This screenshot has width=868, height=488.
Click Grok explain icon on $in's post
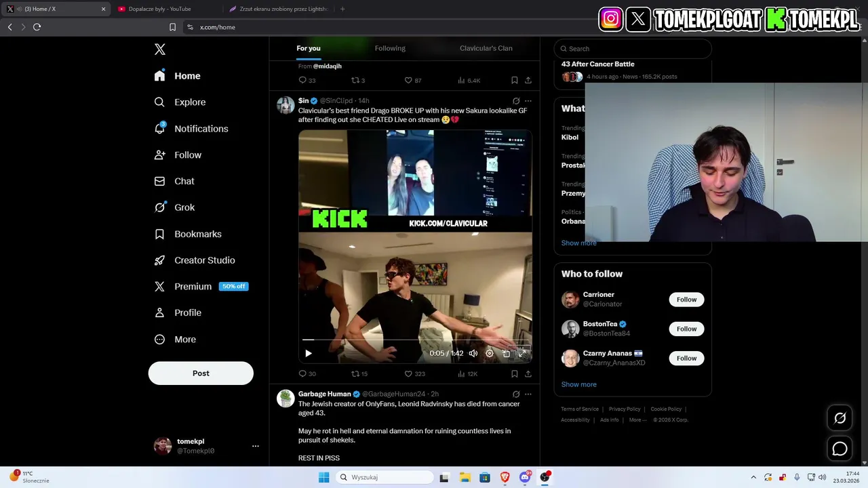516,101
